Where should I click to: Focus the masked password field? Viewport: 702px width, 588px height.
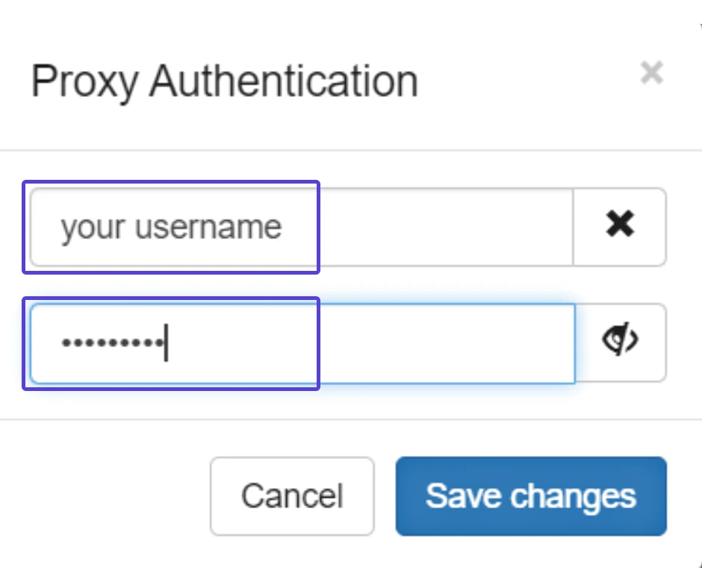click(x=302, y=343)
